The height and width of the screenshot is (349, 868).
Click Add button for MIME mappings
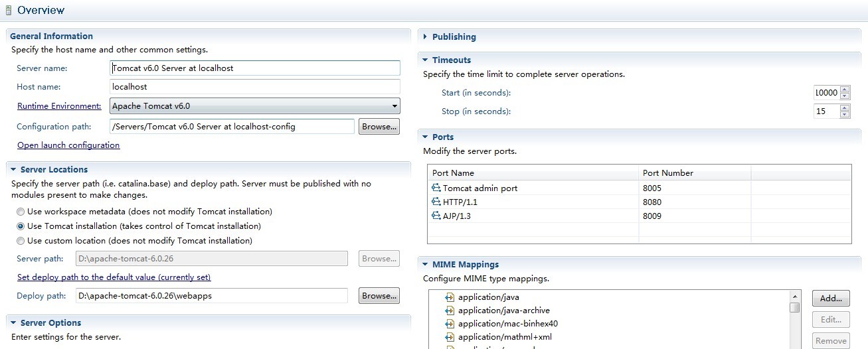(x=831, y=299)
